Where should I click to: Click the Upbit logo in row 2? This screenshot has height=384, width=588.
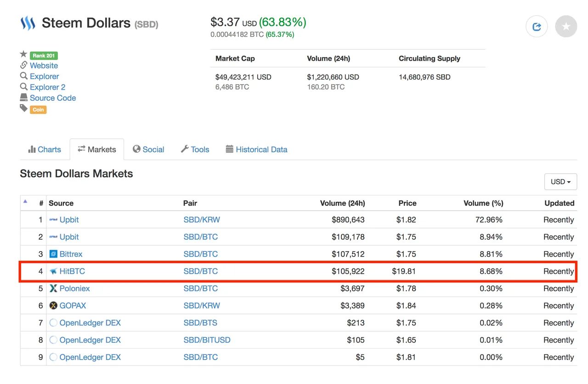pos(53,237)
